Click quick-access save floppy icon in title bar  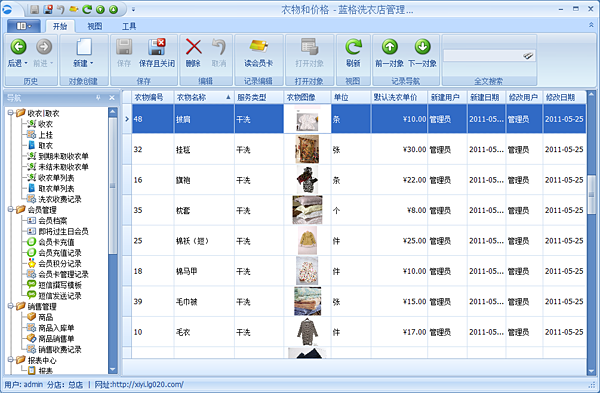[x=34, y=9]
